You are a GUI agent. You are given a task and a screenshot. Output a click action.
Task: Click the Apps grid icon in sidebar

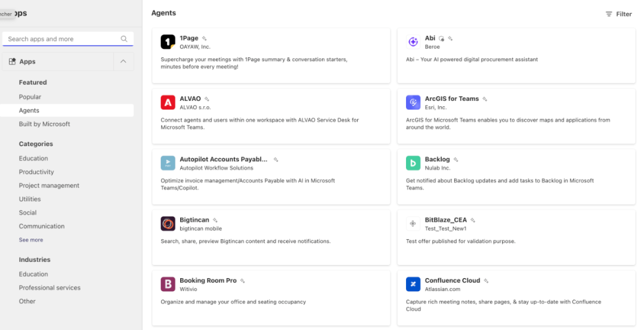tap(13, 61)
